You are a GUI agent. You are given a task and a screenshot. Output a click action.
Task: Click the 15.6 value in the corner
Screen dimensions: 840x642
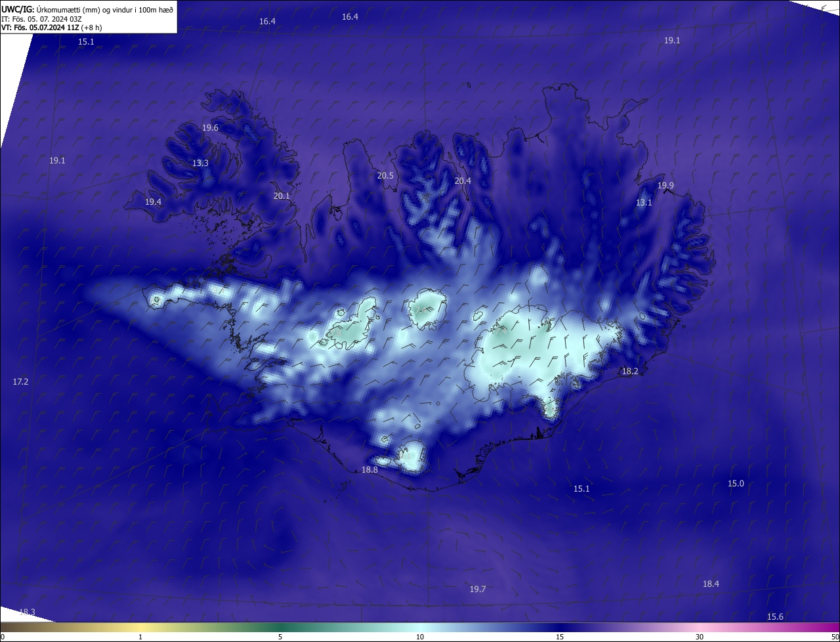[x=775, y=617]
